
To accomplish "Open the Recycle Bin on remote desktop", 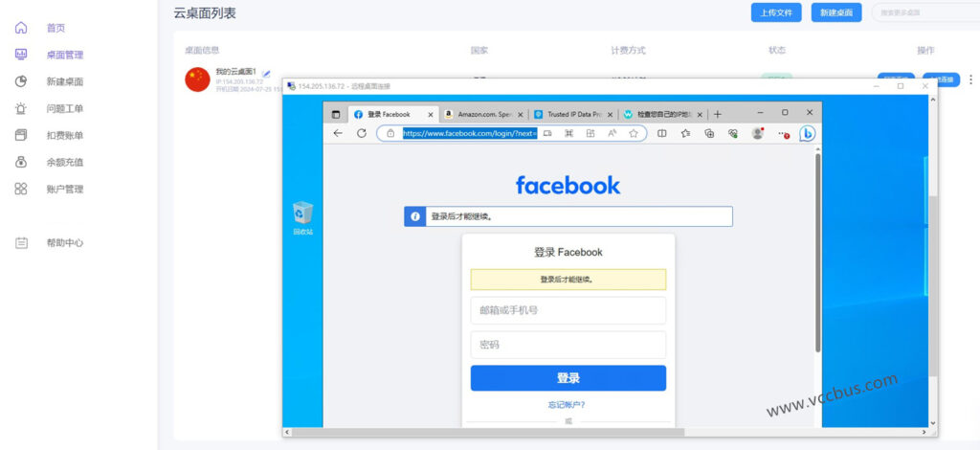I will [x=302, y=216].
